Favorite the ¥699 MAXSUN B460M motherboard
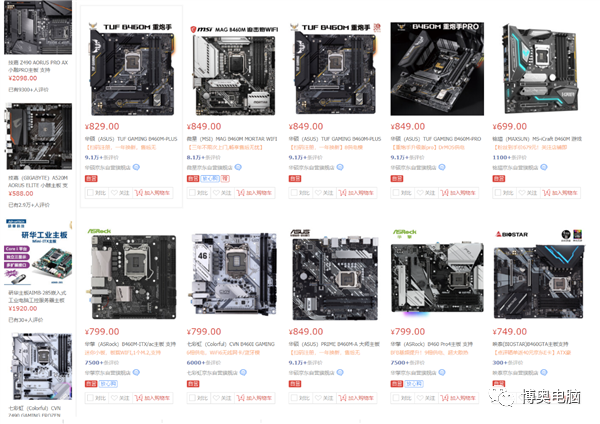 (528, 193)
